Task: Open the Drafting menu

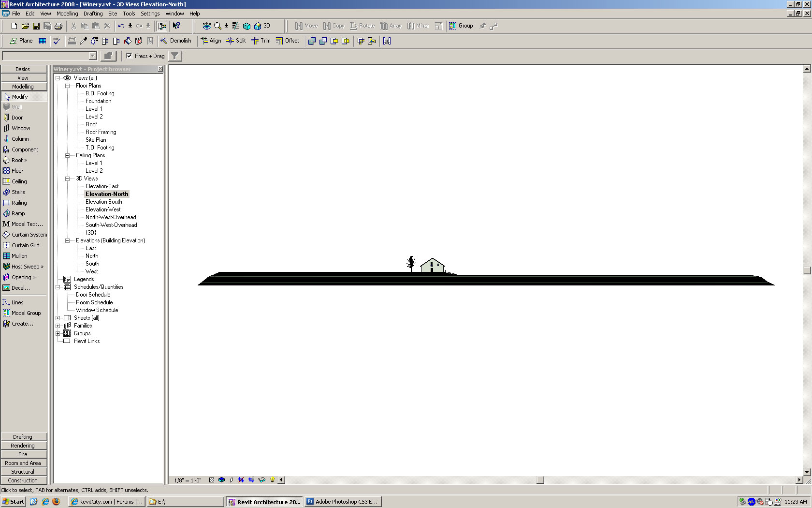Action: tap(93, 14)
